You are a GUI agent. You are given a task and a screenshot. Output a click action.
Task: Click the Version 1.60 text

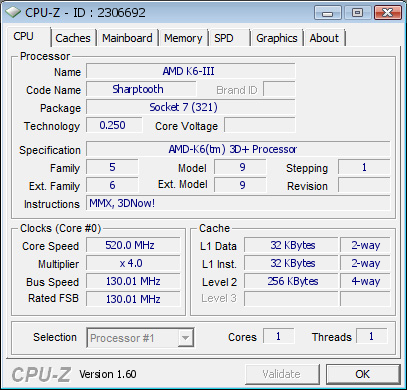point(108,374)
